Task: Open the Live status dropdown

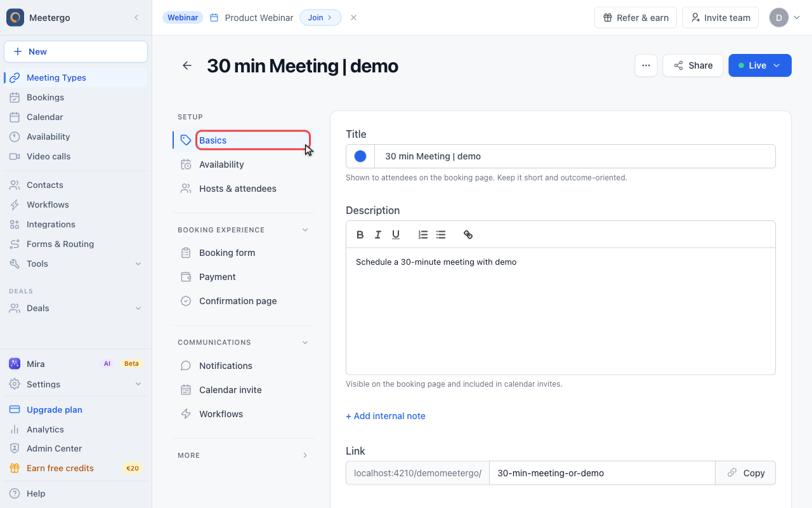Action: (x=760, y=65)
